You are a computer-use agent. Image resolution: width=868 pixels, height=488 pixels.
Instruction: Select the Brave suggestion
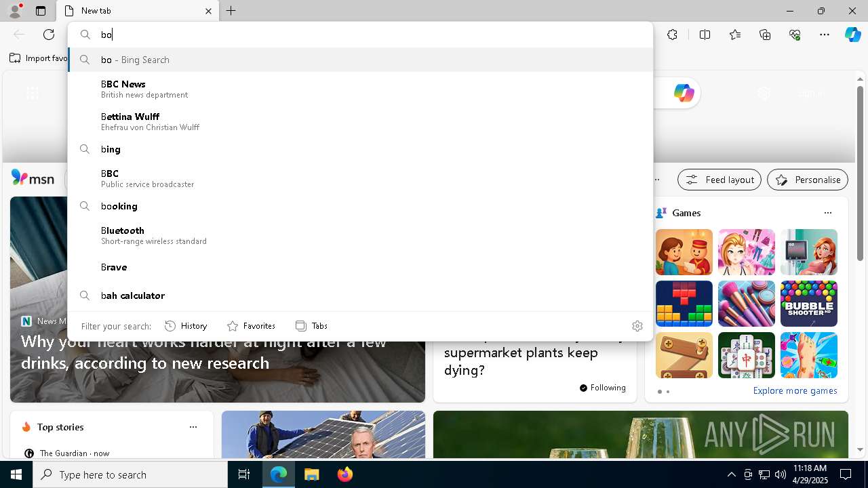tap(361, 267)
